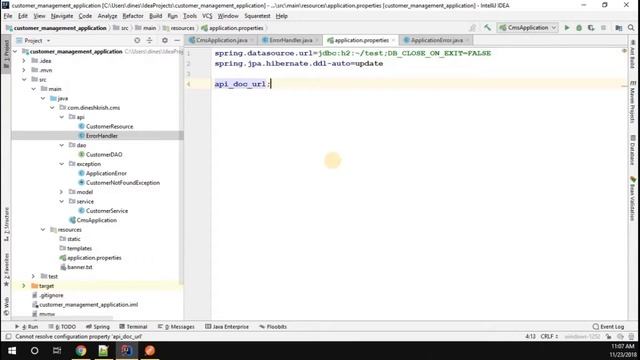Viewport: 640px width, 360px height.
Task: Open Task View on taskbar
Action: point(57,351)
